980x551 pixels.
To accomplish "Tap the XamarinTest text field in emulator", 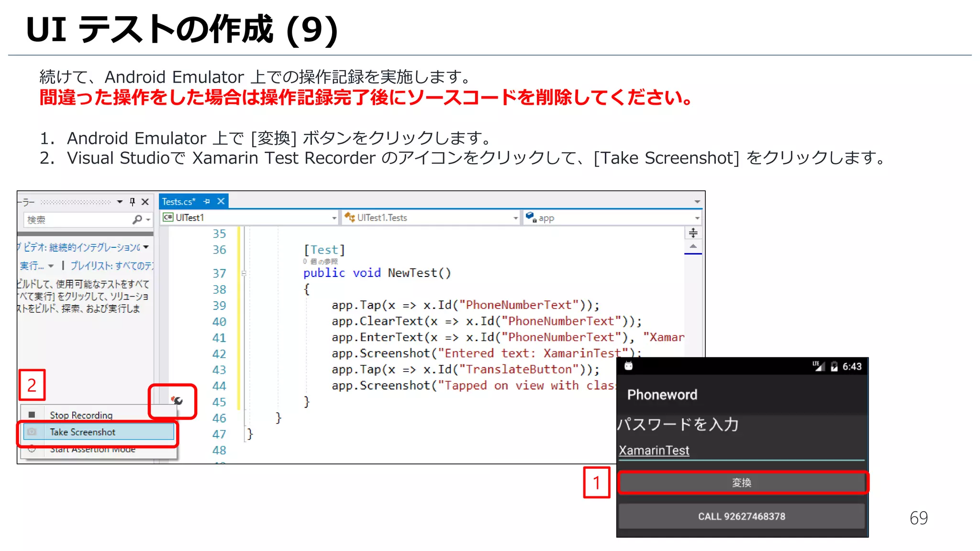I will coord(742,451).
